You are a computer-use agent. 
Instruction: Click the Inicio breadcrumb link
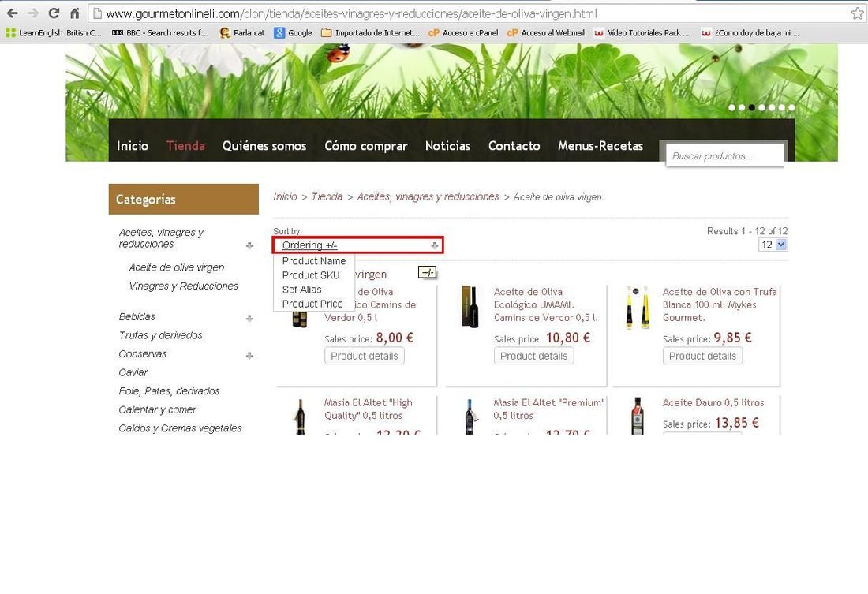[285, 196]
